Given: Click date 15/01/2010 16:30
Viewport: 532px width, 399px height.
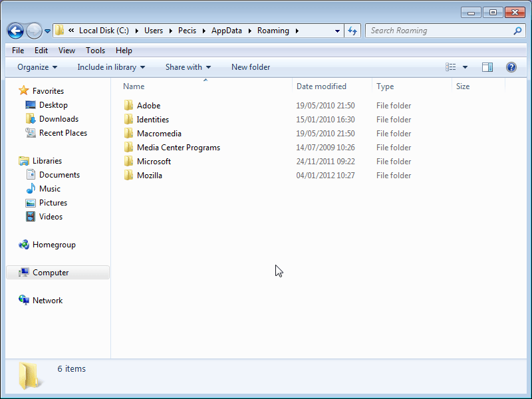Looking at the screenshot, I should [325, 120].
